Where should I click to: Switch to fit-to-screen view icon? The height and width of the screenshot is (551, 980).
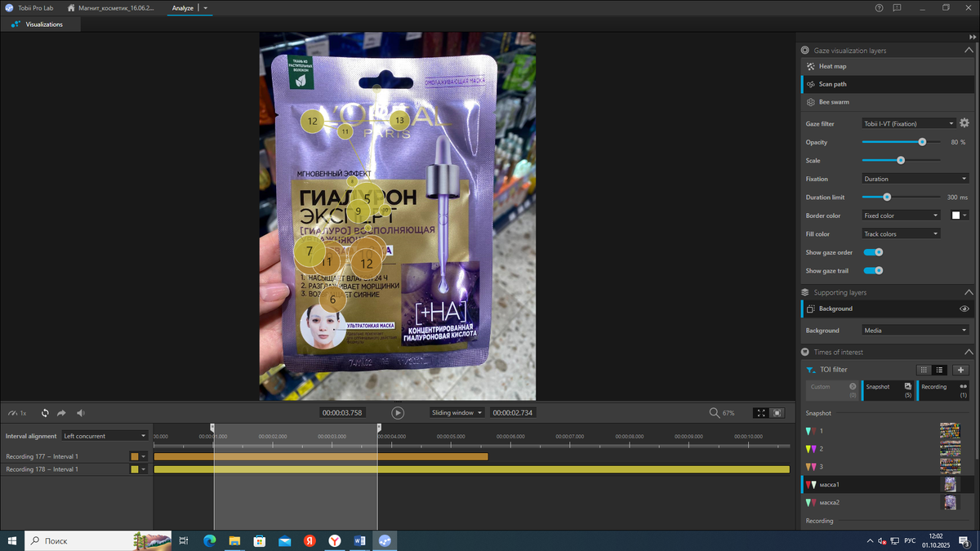761,413
